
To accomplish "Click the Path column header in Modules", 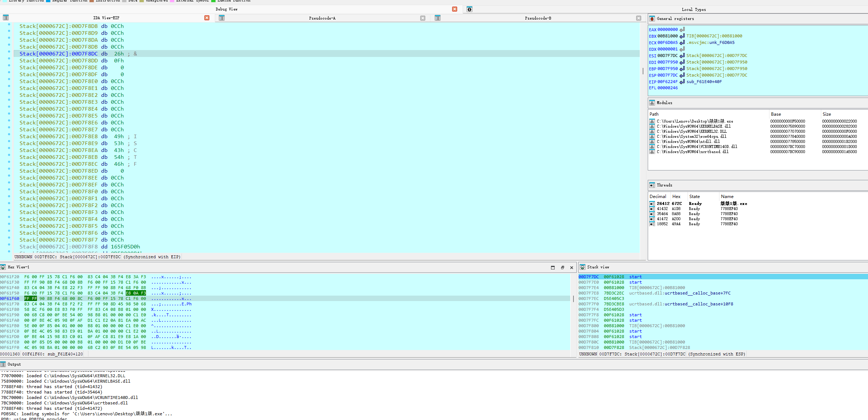I will click(708, 114).
